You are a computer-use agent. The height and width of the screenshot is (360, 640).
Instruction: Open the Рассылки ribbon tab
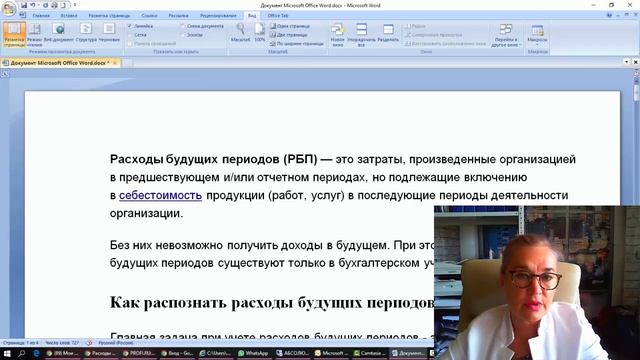click(x=178, y=16)
